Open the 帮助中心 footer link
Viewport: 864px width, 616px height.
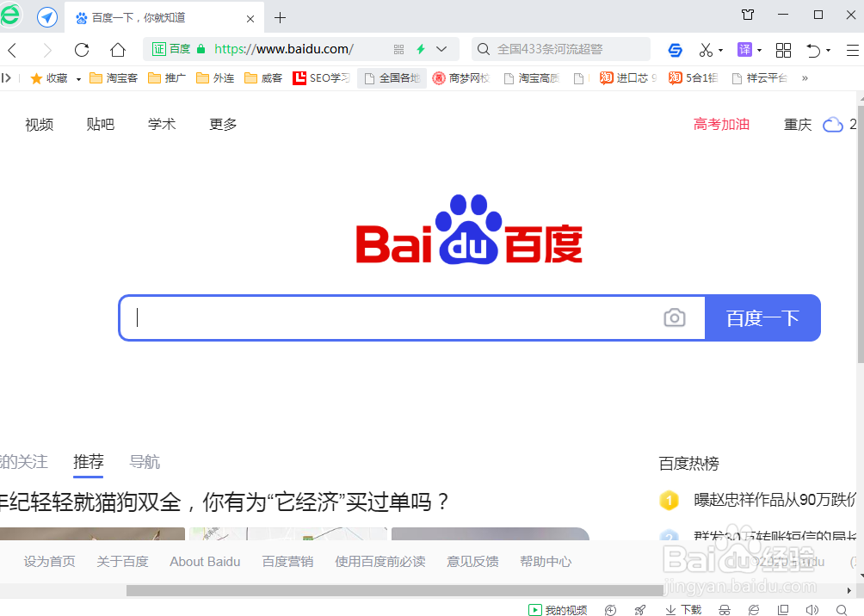click(x=546, y=562)
